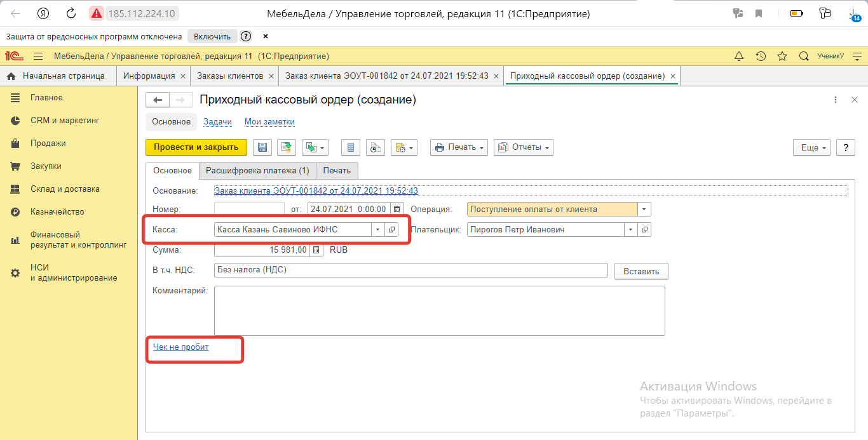Click the question mark in protection bar
This screenshot has height=440, width=868.
[246, 36]
